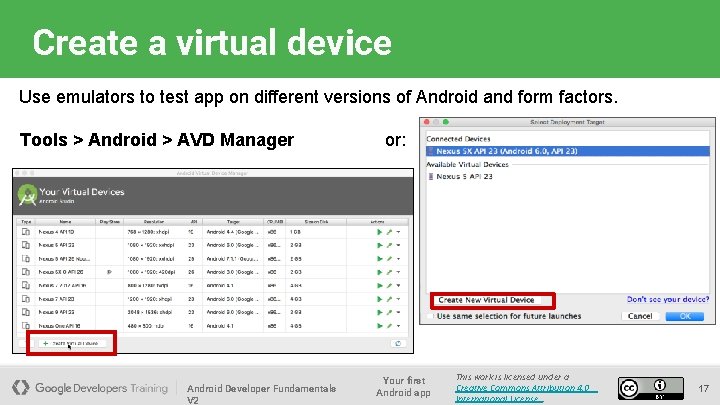Click the Android Studio logo in Your Virtual Devices header

[x=27, y=195]
